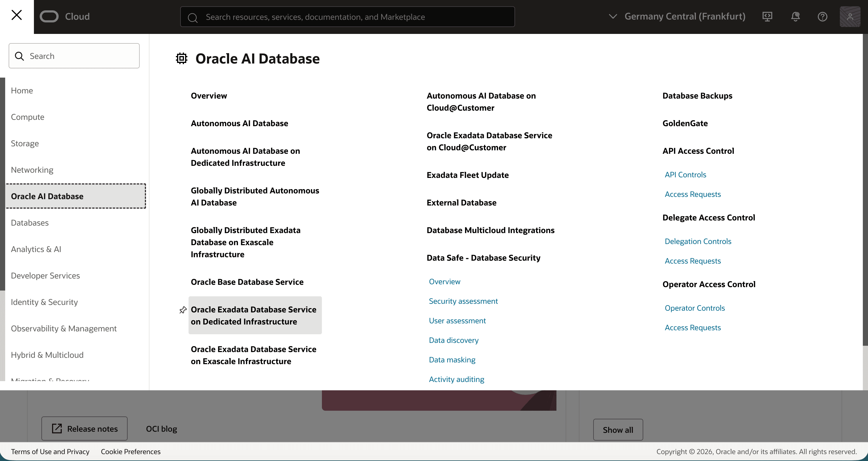Open Autonomous AI Database

240,123
